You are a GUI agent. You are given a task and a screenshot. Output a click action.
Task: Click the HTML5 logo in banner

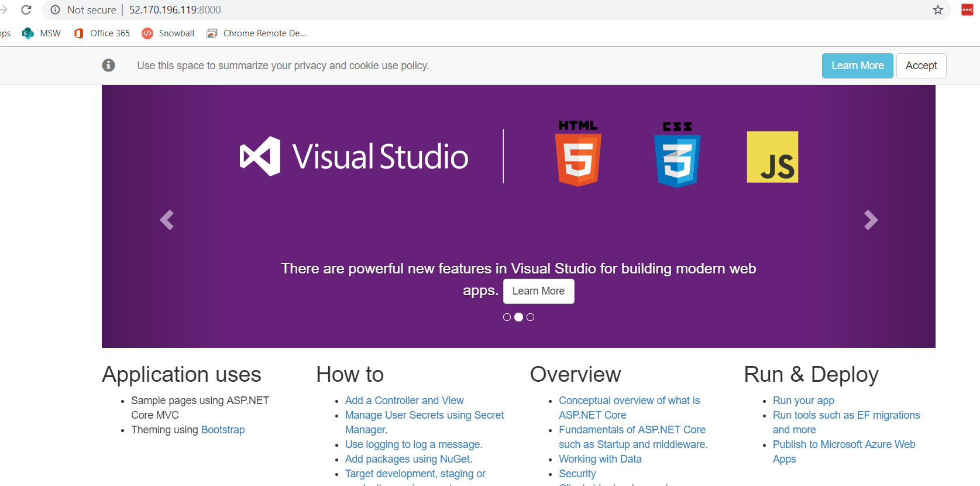(x=578, y=153)
